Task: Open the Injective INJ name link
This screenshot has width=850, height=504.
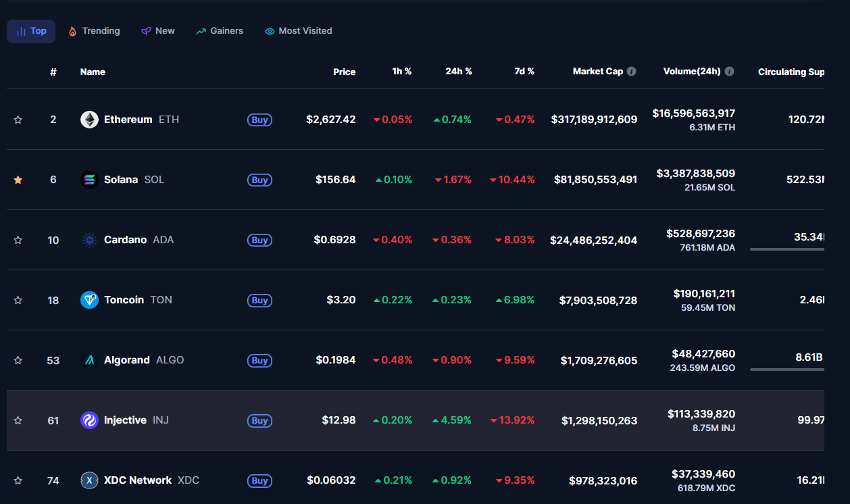Action: click(136, 420)
